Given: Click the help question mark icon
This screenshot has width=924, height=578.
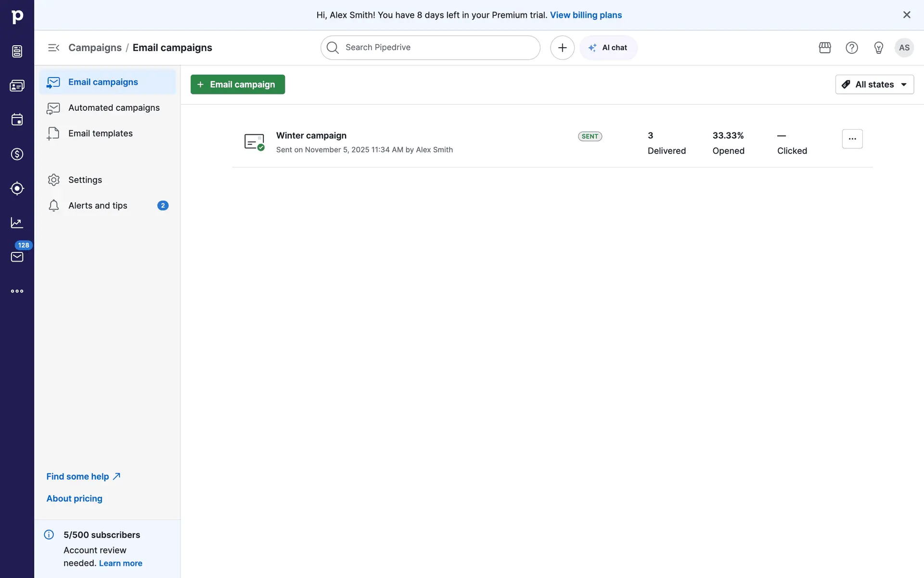Looking at the screenshot, I should (852, 48).
